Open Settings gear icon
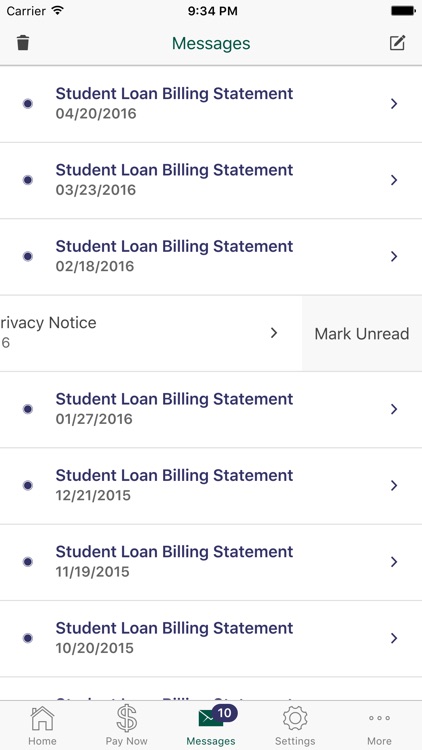 click(x=295, y=718)
